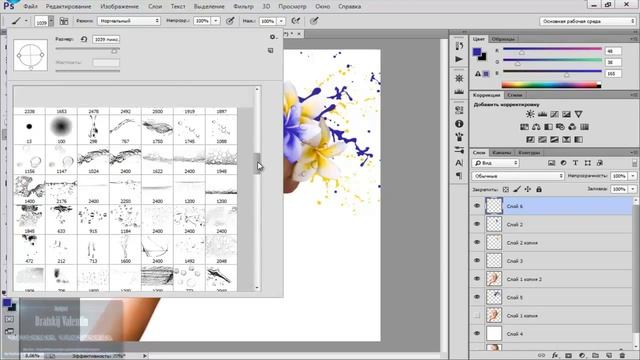Viewport: 640px width, 360px height.
Task: Delete layer with the trash icon
Action: pyautogui.click(x=622, y=356)
